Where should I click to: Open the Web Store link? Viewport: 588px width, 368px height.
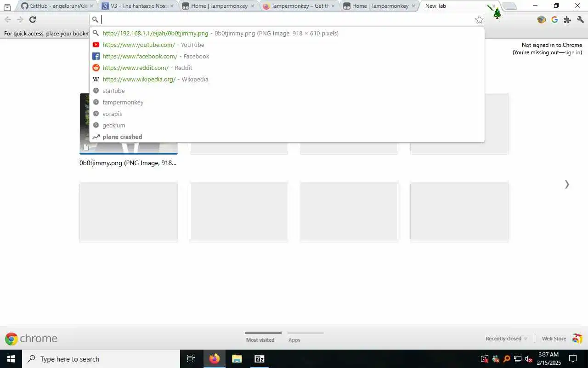(x=554, y=339)
